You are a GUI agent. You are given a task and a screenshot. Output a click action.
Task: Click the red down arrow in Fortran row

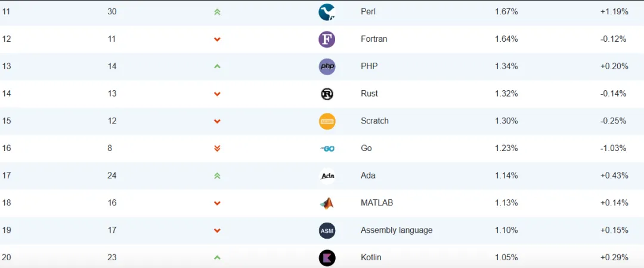(217, 39)
